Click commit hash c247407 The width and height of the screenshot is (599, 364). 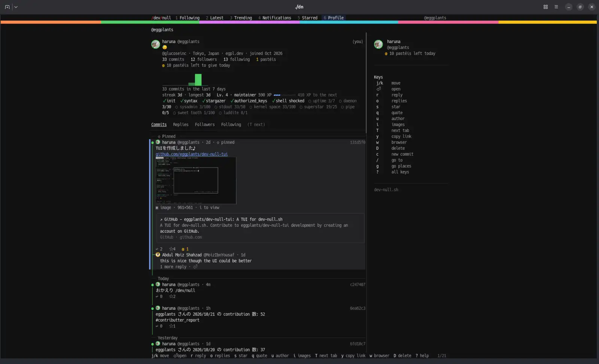(358, 285)
